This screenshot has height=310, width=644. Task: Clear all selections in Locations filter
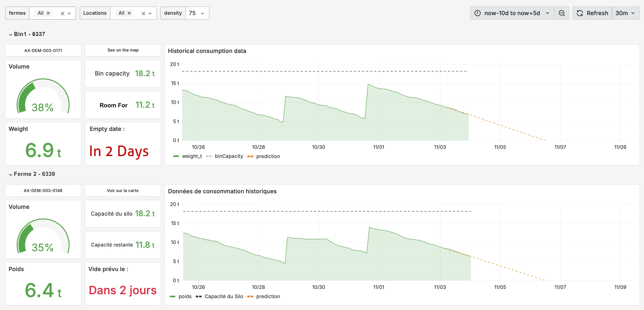[144, 13]
